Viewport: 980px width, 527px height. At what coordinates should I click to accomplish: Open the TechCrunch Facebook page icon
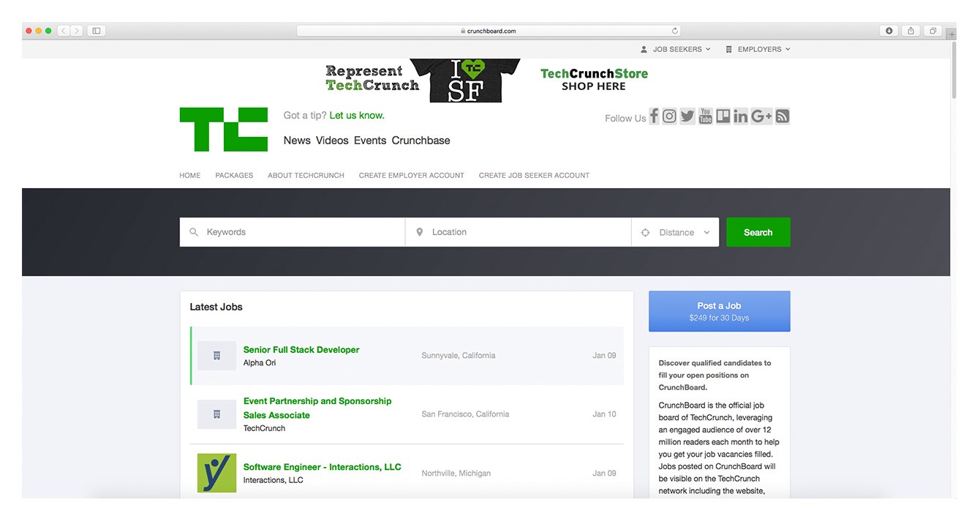coord(655,116)
